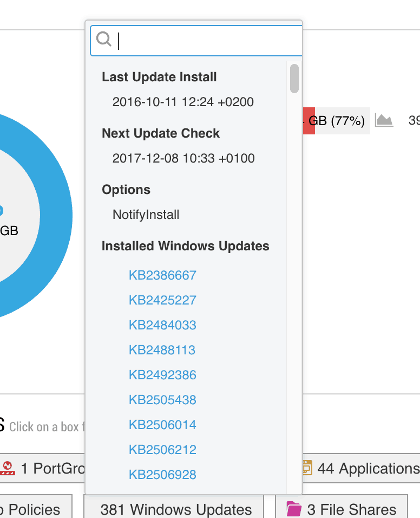Click the grey area chart icon
The image size is (420, 518).
click(x=384, y=120)
